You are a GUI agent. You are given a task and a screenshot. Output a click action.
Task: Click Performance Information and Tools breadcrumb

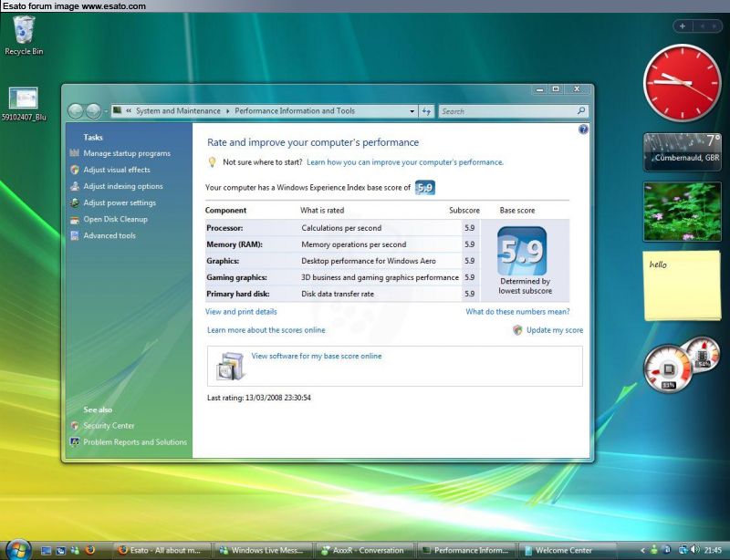point(295,110)
